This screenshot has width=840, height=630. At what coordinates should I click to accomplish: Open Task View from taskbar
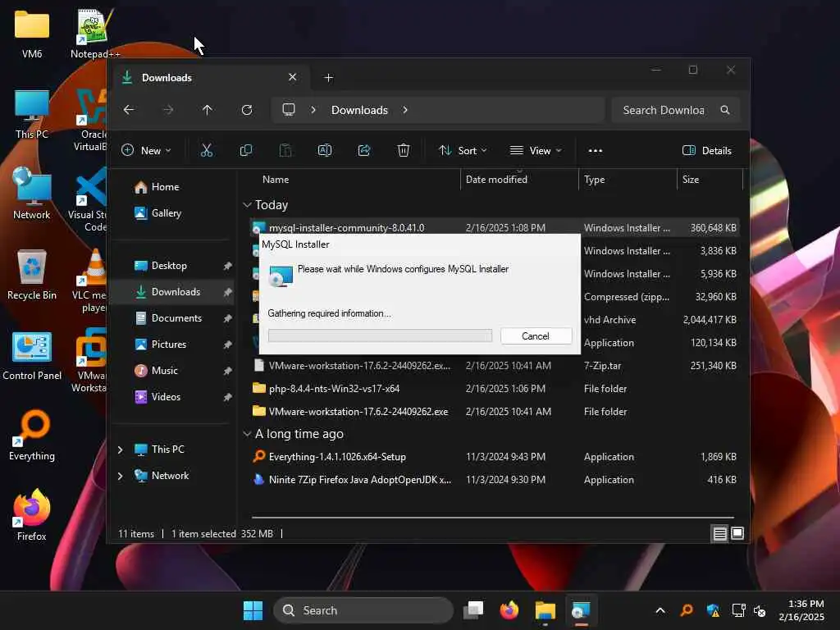[473, 610]
